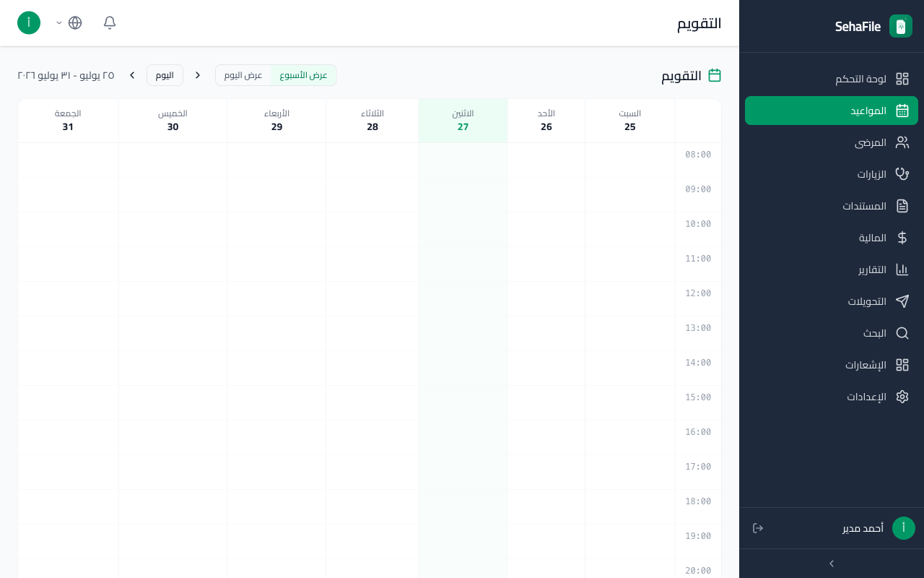Switch to عرض اليوم view
The height and width of the screenshot is (578, 924).
click(243, 75)
